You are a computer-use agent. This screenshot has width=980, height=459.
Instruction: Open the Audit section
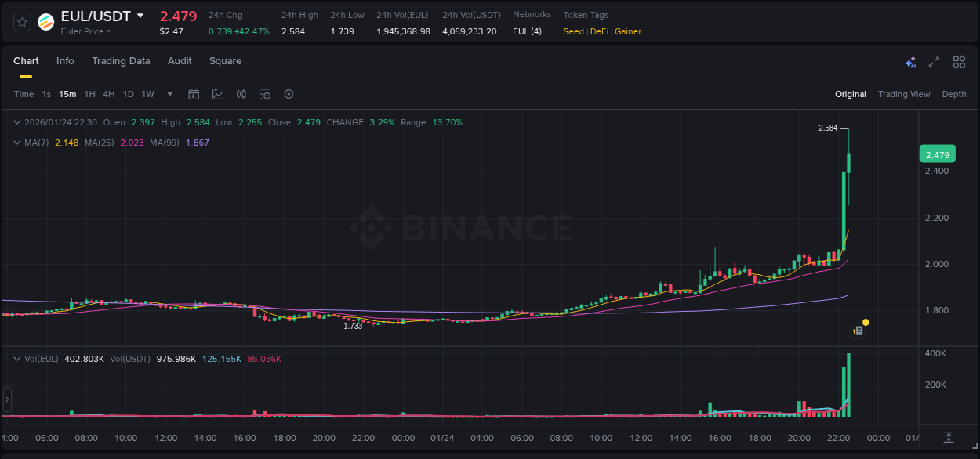(180, 61)
